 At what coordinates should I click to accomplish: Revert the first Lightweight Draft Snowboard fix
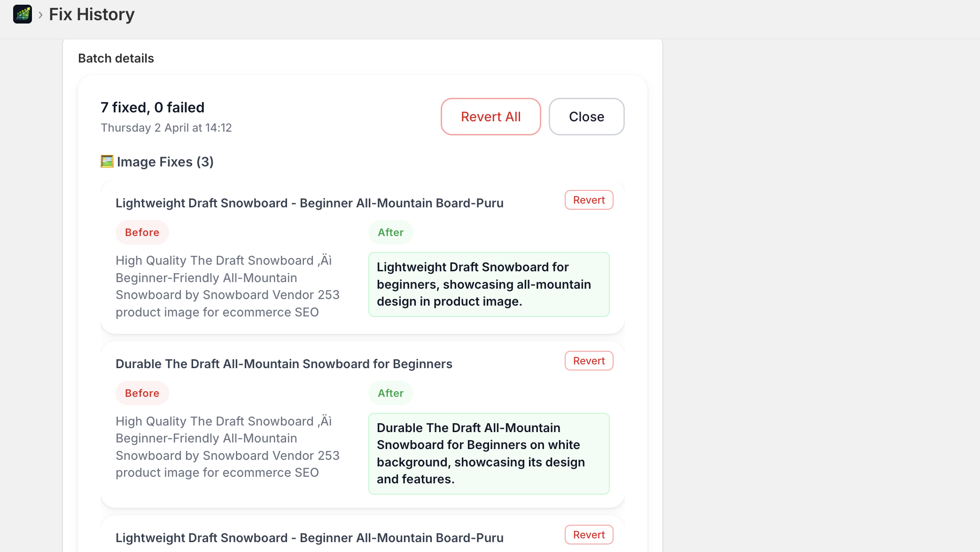[588, 200]
